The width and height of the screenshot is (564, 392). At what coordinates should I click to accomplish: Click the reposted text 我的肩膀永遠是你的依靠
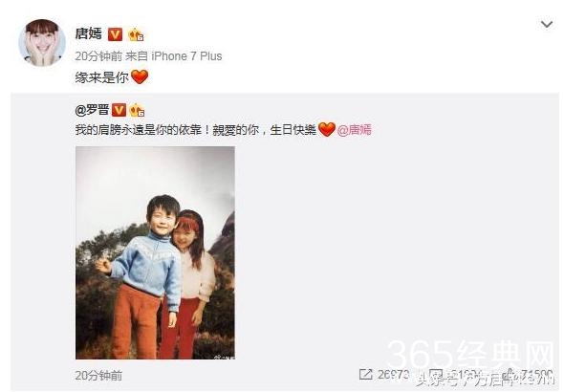[139, 129]
